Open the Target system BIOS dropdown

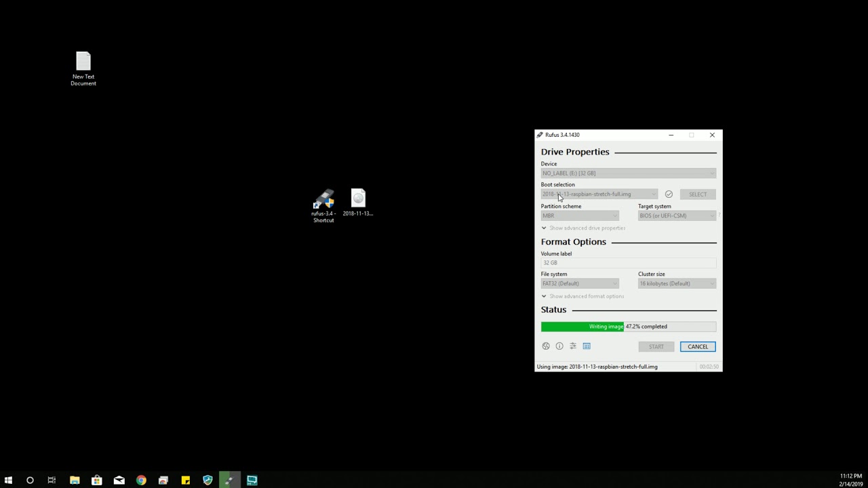point(677,216)
